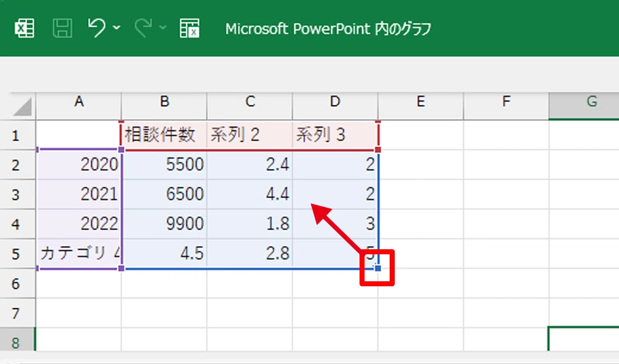Click cell containing 相談件数
619x364 pixels.
(x=164, y=135)
